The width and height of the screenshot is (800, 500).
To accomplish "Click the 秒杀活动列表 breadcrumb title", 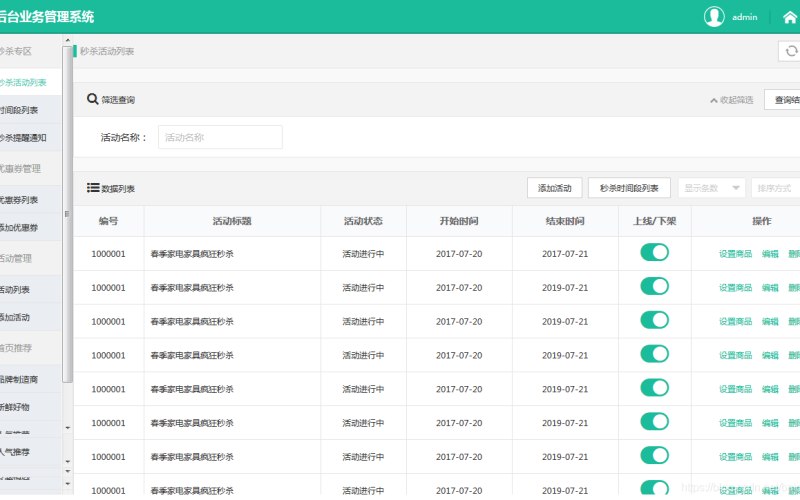I will [107, 51].
